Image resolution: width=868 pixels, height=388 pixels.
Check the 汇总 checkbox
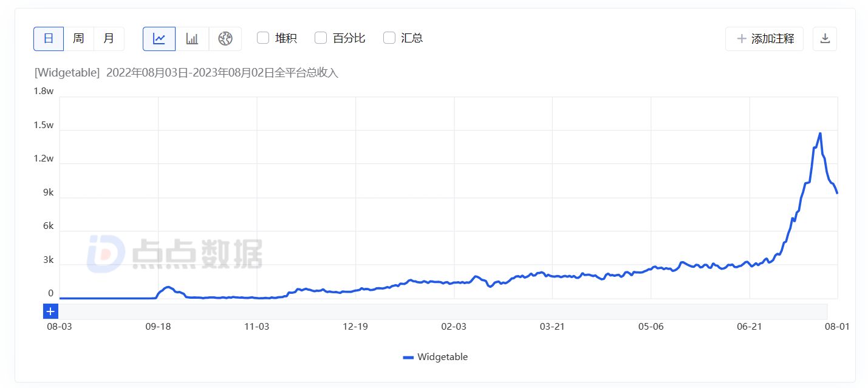[389, 38]
